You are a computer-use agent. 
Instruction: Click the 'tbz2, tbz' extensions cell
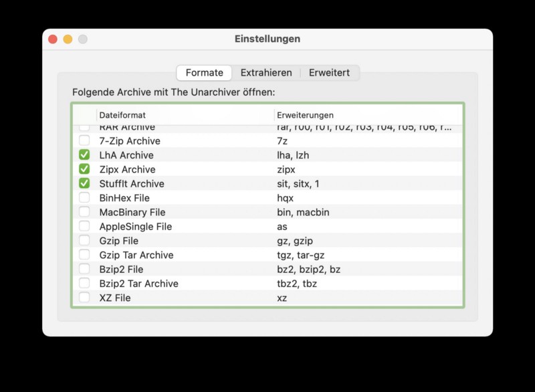click(x=297, y=284)
